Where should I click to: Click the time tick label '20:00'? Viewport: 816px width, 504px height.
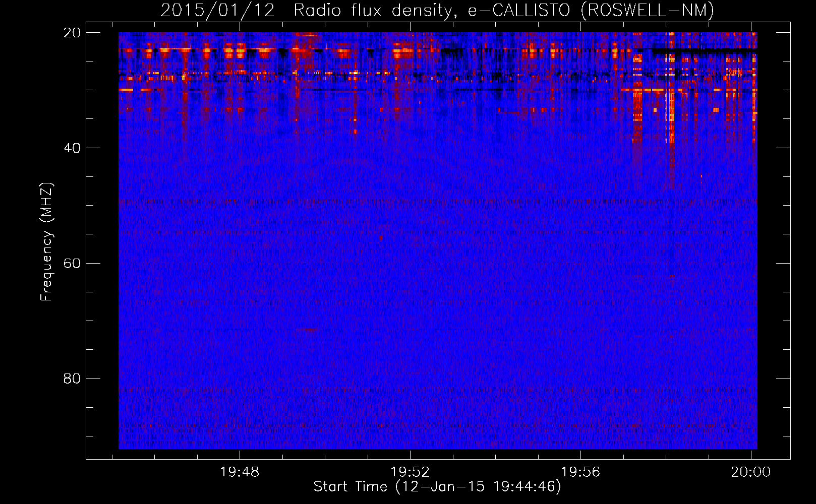[751, 472]
